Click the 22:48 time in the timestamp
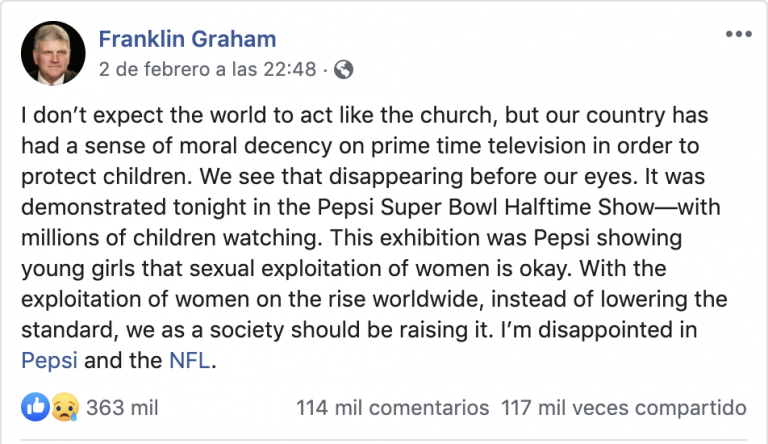This screenshot has height=444, width=768. coord(293,69)
